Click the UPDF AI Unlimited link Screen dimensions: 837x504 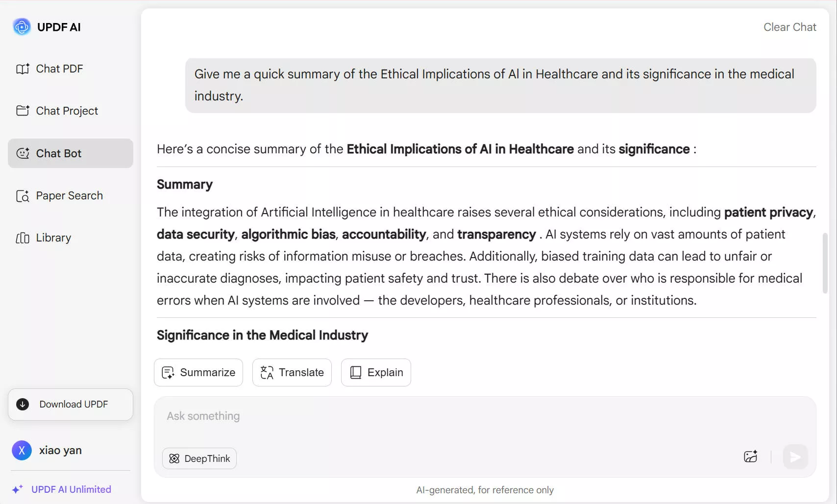pyautogui.click(x=71, y=489)
